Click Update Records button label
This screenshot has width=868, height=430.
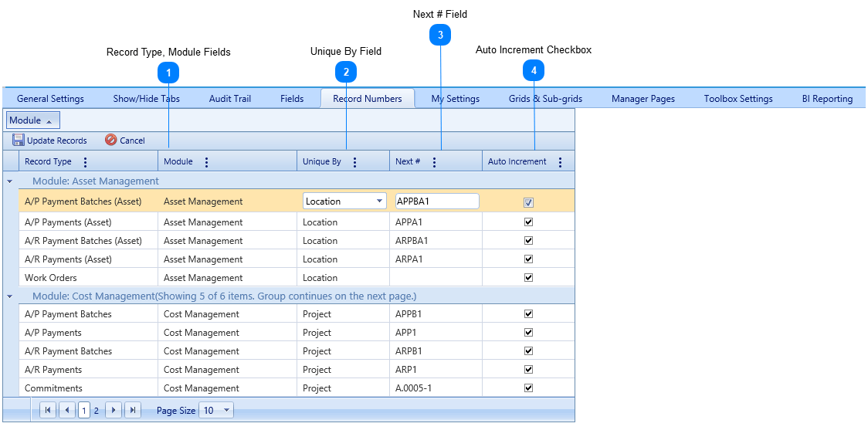[57, 141]
